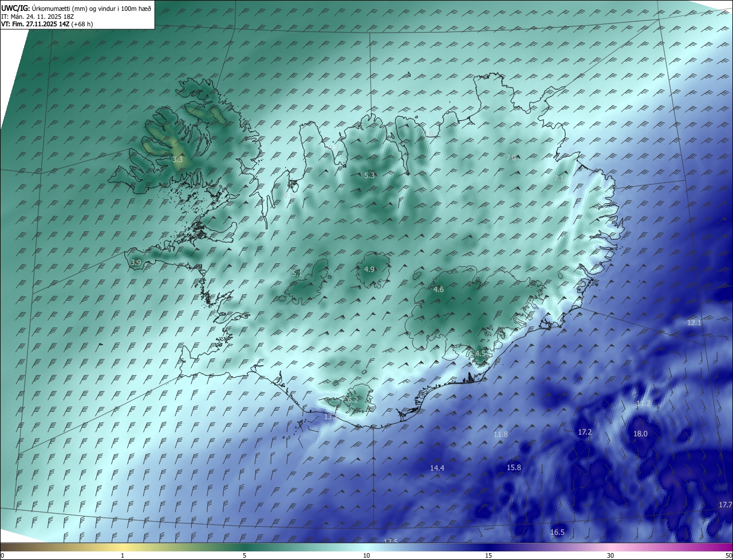Click the 16.5 value near the bottom
733x560 pixels.
[x=557, y=533]
